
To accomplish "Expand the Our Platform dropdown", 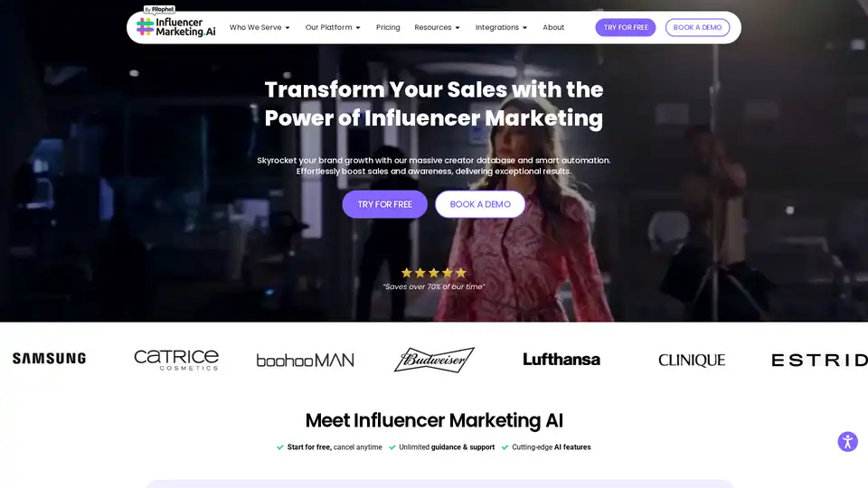I will [333, 27].
